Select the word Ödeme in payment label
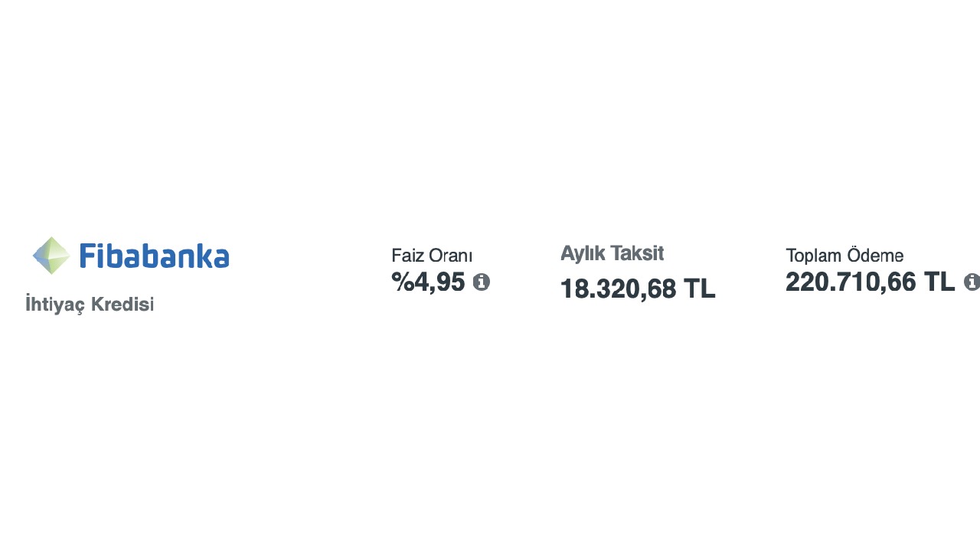Image resolution: width=980 pixels, height=551 pixels. pyautogui.click(x=875, y=256)
